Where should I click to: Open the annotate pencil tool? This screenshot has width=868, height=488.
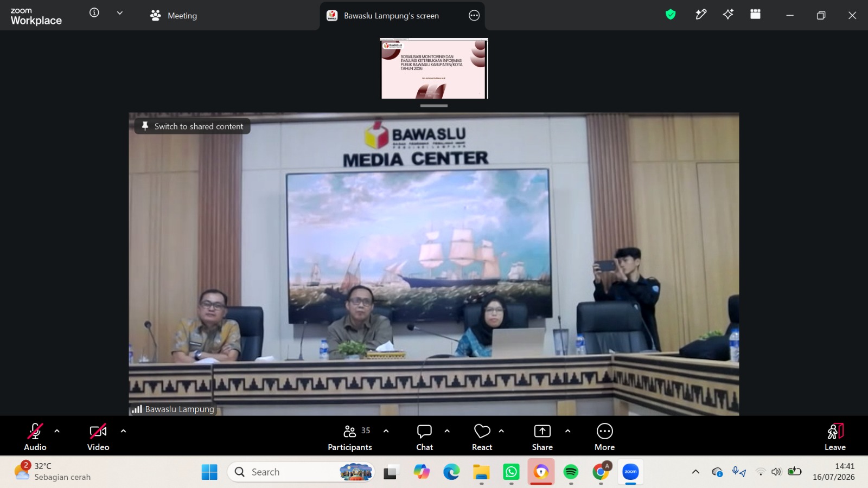tap(701, 15)
